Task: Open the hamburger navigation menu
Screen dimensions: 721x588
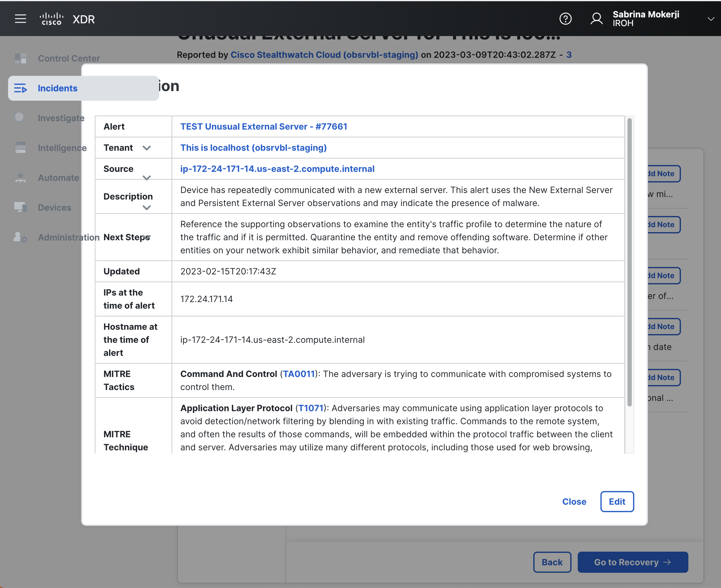Action: coord(20,19)
